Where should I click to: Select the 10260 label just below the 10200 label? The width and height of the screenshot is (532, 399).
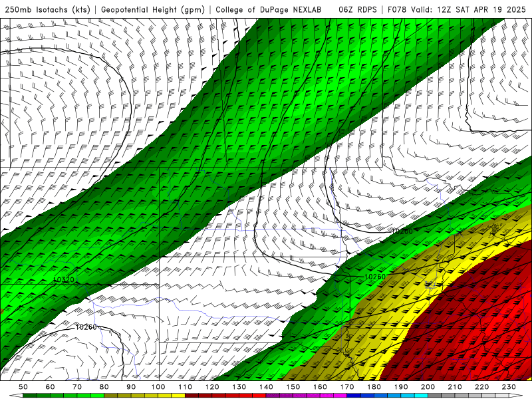375,277
